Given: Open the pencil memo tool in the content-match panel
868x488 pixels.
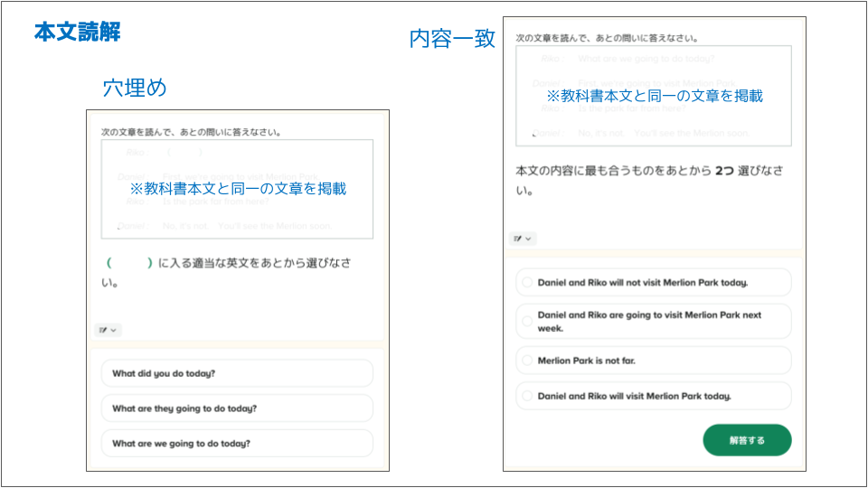Looking at the screenshot, I should (523, 239).
